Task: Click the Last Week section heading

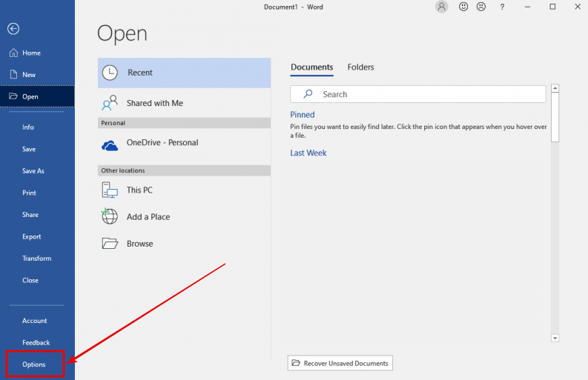Action: tap(308, 153)
